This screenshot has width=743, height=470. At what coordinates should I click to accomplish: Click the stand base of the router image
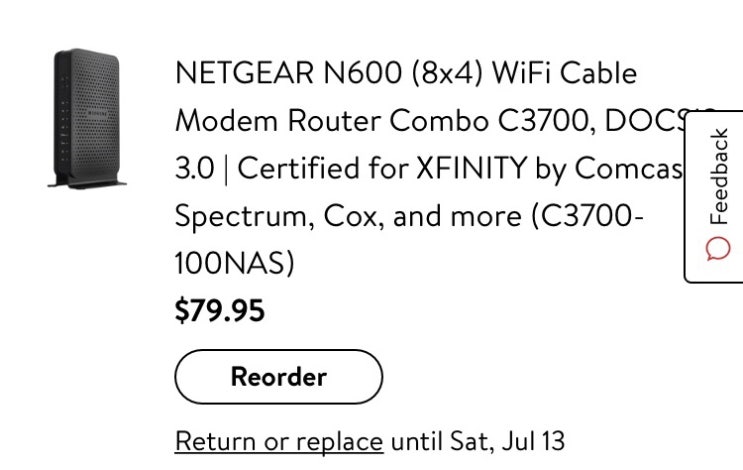tap(88, 181)
